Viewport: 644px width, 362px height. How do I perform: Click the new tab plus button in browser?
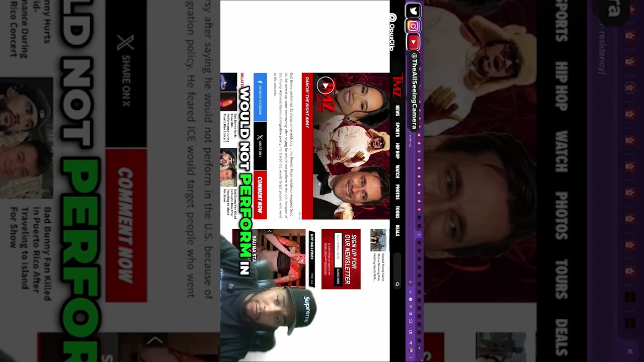tap(419, 348)
